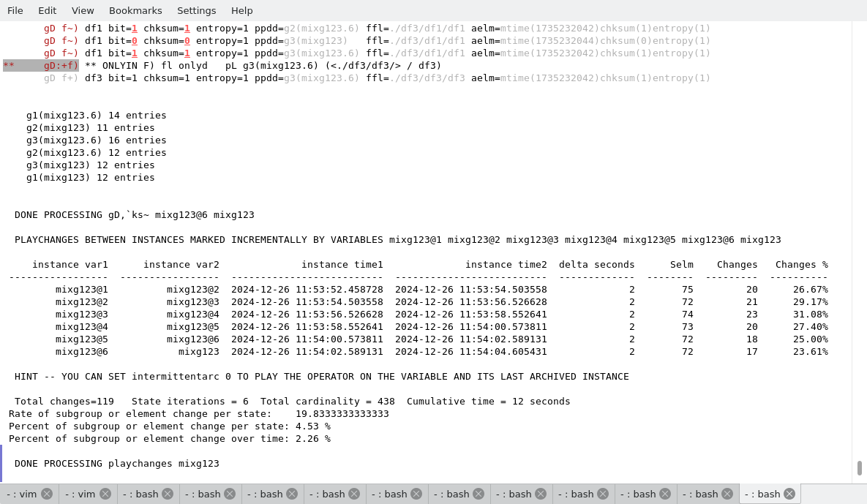867x504 pixels.
Task: Close the active last bash tab
Action: pyautogui.click(x=789, y=494)
